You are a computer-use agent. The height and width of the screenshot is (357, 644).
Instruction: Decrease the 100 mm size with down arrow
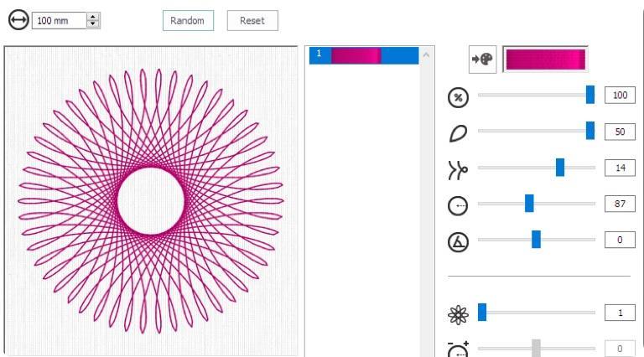tap(93, 23)
